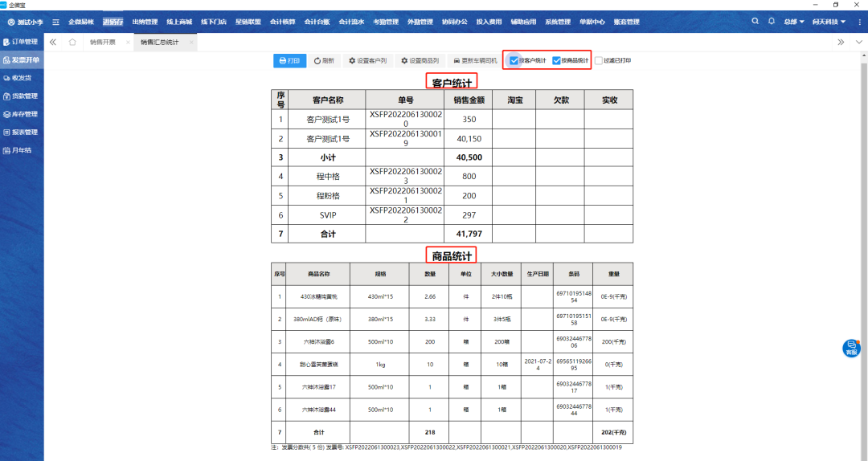Toggle the hamburger menu icon in header
868x461 pixels.
55,22
